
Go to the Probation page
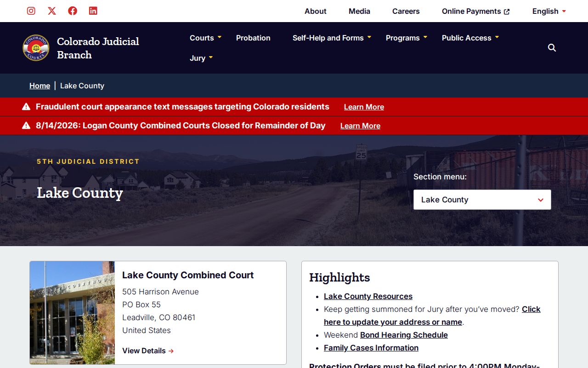click(x=253, y=38)
